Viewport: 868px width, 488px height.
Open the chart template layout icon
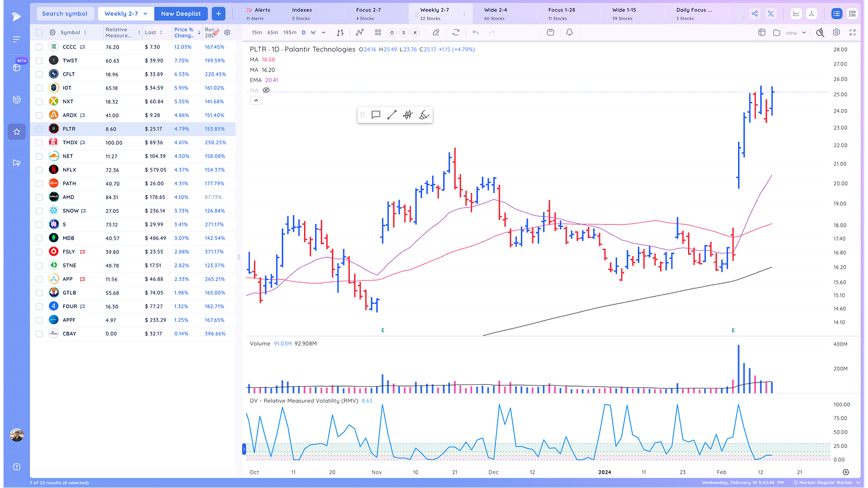pos(762,32)
